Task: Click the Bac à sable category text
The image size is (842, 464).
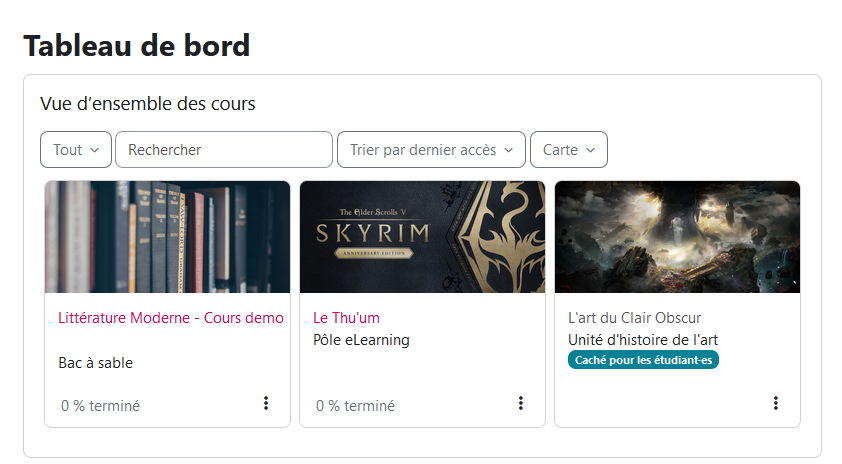Action: [95, 363]
